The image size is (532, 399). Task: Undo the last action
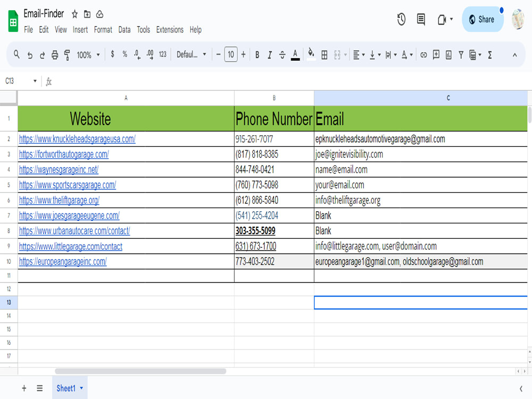[x=30, y=55]
